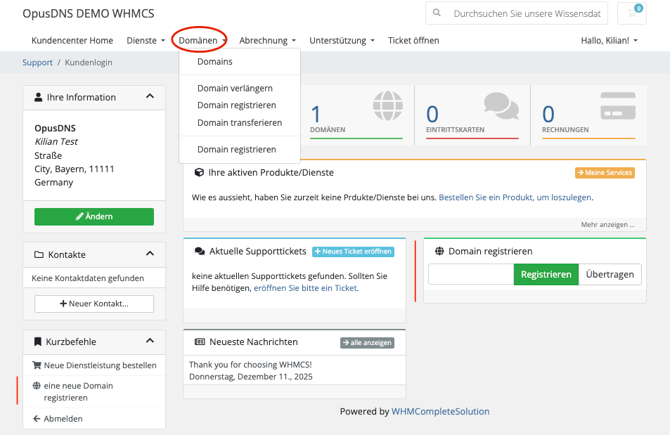Collapse the Kontakte panel
670x435 pixels.
pos(150,254)
